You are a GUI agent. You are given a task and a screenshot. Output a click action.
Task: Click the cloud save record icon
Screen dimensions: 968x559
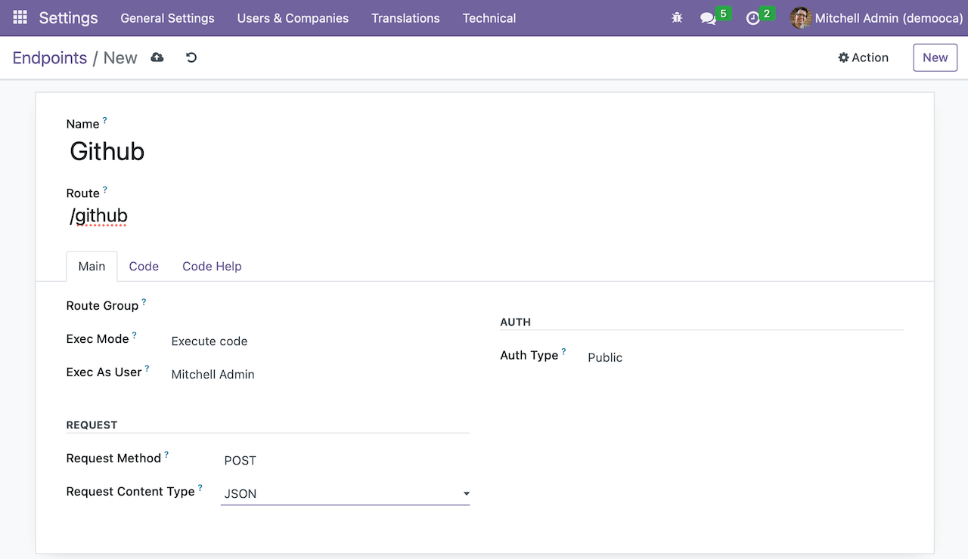pos(157,58)
